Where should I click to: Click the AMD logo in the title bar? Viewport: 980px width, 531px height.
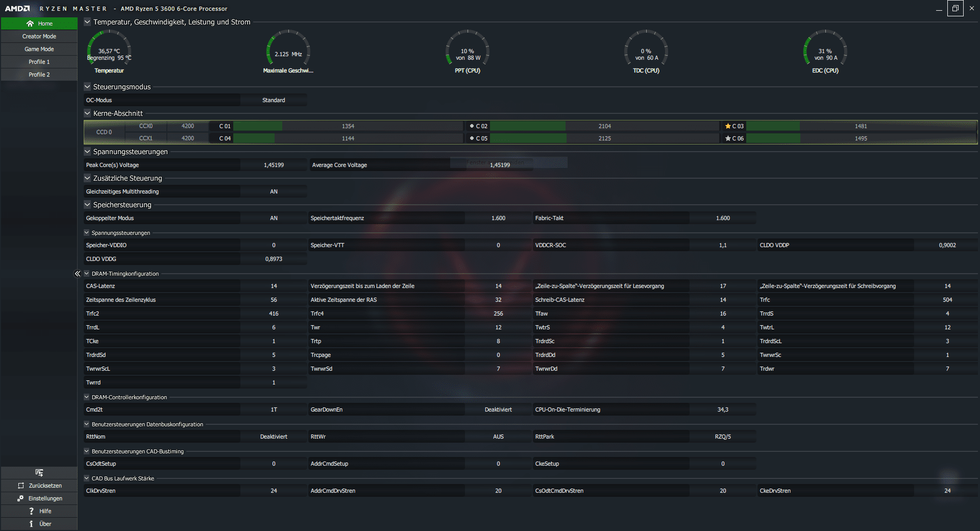[17, 9]
